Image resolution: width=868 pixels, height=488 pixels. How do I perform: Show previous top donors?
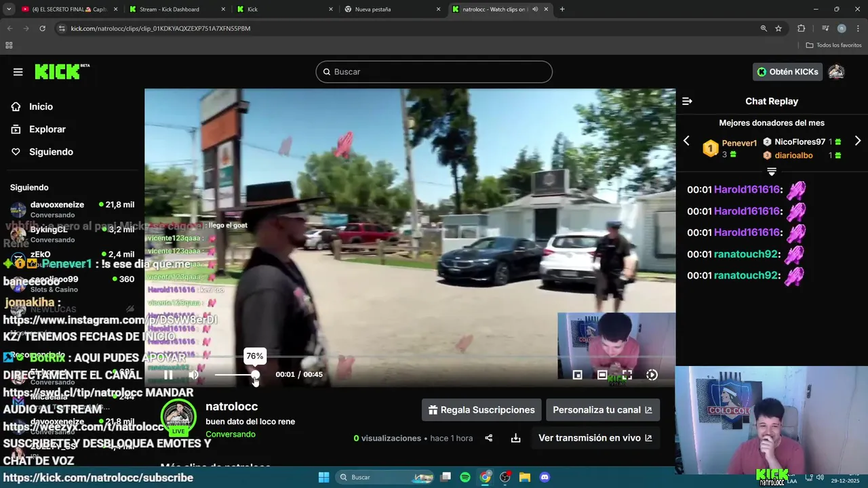[686, 141]
